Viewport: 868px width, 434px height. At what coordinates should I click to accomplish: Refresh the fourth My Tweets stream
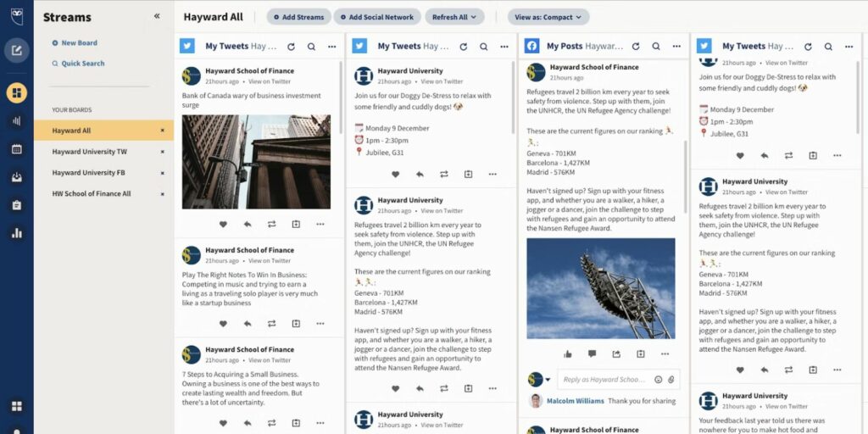[x=808, y=47]
